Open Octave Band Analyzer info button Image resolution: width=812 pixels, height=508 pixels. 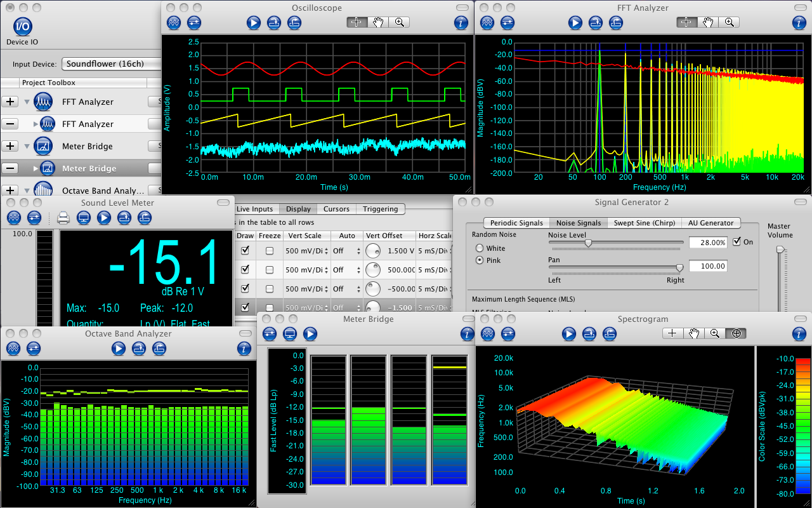pyautogui.click(x=244, y=348)
